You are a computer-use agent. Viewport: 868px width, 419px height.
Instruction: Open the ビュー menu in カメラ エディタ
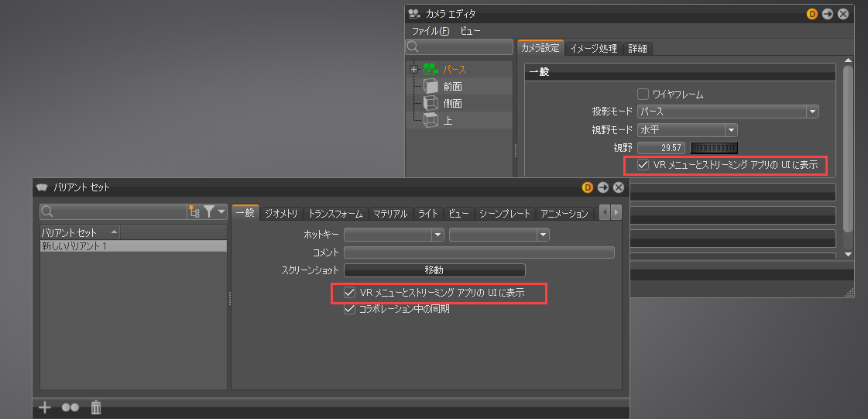click(x=469, y=32)
